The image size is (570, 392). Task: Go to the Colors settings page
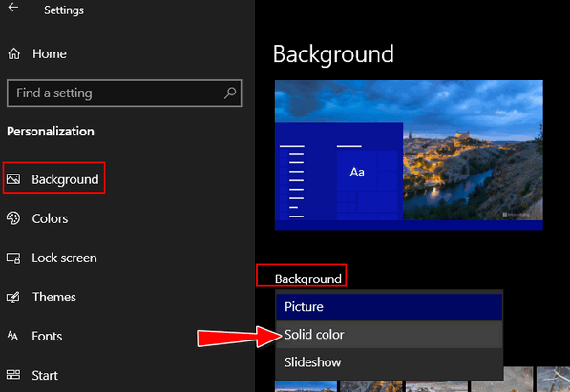click(x=50, y=218)
